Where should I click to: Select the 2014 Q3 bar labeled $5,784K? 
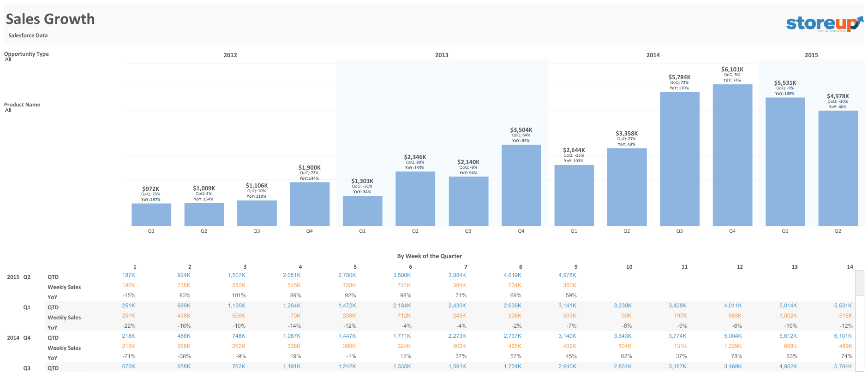(x=680, y=159)
